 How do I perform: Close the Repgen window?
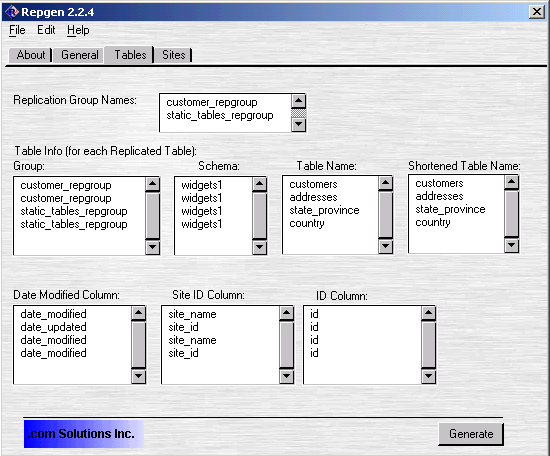click(x=537, y=12)
